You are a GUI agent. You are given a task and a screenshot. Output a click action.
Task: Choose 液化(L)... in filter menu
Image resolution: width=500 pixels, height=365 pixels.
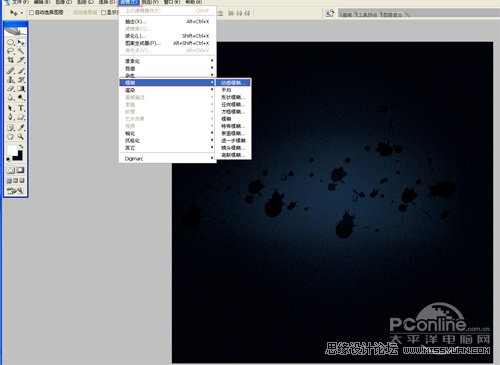click(168, 36)
